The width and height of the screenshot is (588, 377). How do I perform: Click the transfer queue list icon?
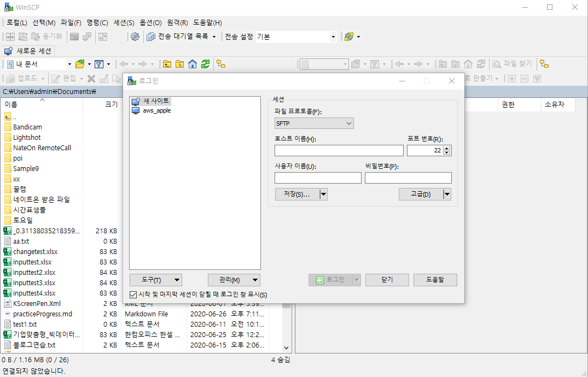tap(151, 37)
